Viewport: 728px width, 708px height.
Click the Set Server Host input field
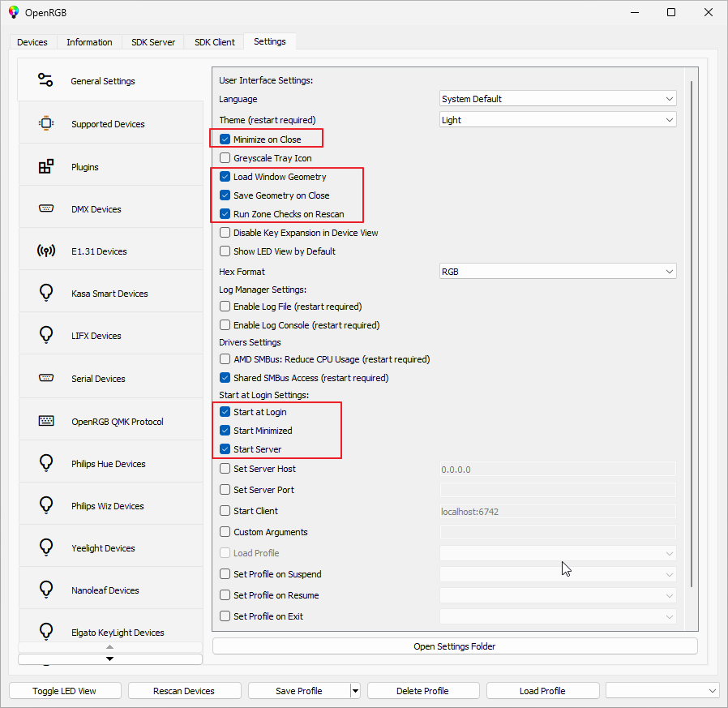click(x=558, y=469)
